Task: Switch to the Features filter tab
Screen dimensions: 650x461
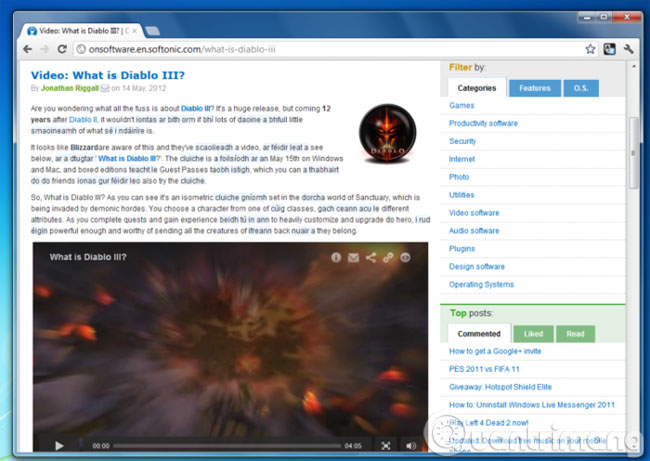Action: tap(535, 88)
